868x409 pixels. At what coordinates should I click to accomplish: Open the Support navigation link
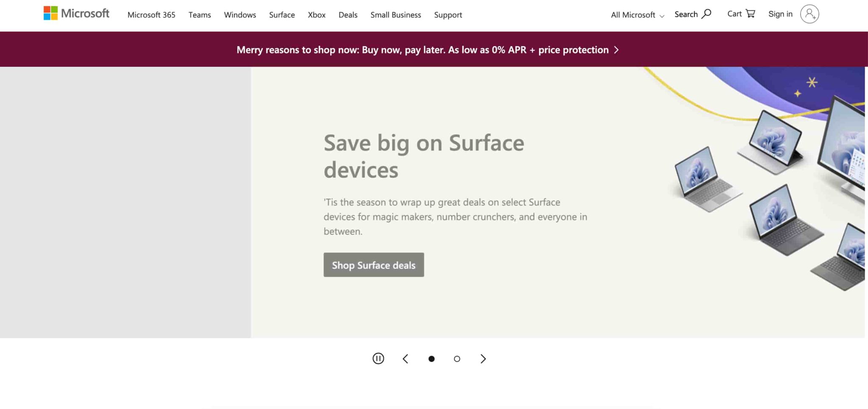(x=448, y=15)
